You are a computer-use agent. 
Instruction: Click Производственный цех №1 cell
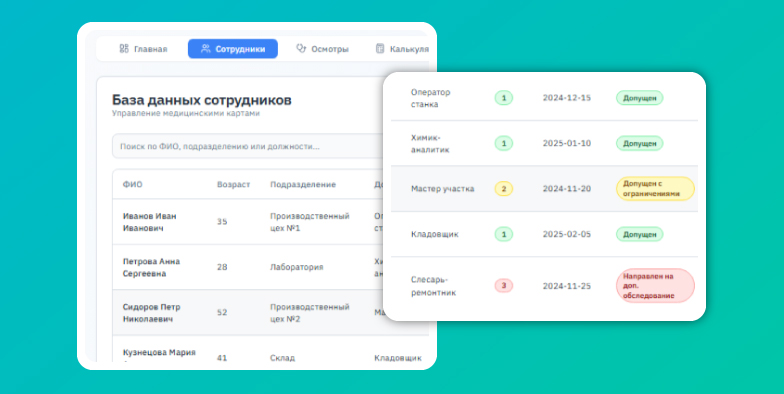[x=310, y=222]
